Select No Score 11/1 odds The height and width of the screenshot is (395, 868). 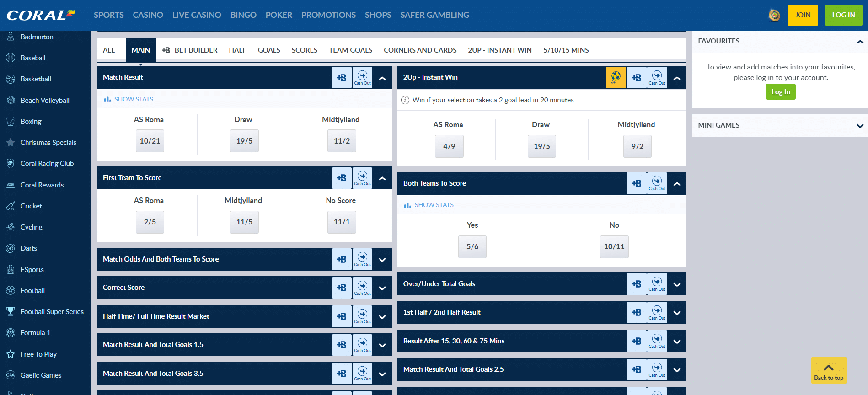pos(342,222)
